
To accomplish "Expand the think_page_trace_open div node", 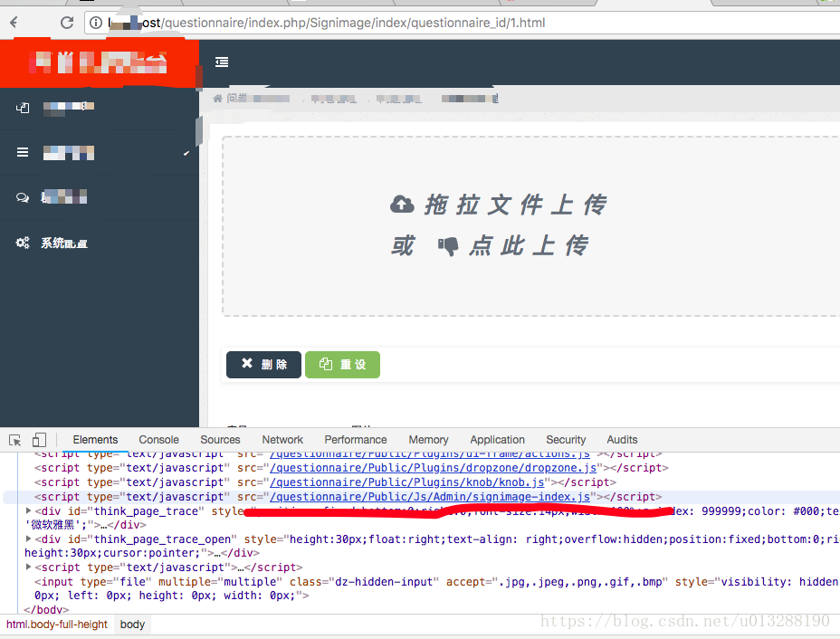I will (x=28, y=539).
